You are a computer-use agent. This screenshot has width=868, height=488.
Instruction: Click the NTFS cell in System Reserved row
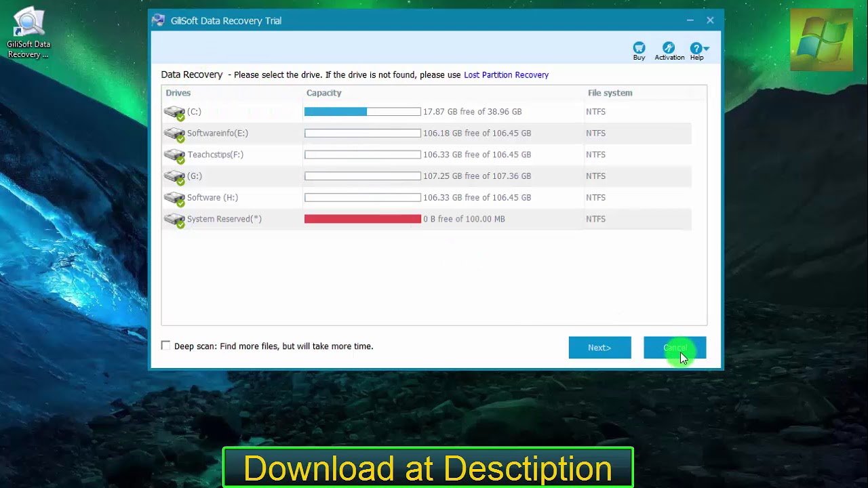[595, 219]
